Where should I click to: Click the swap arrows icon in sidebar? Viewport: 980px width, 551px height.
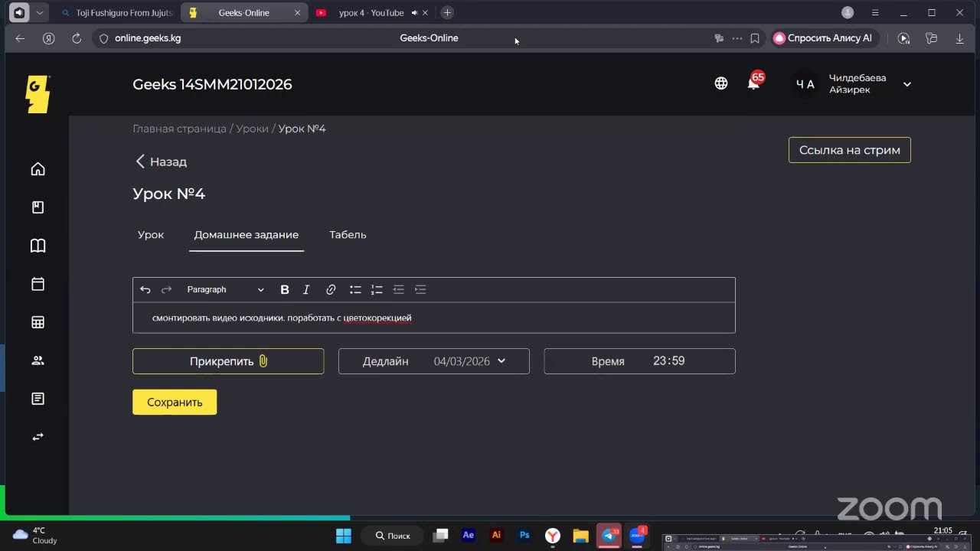38,437
